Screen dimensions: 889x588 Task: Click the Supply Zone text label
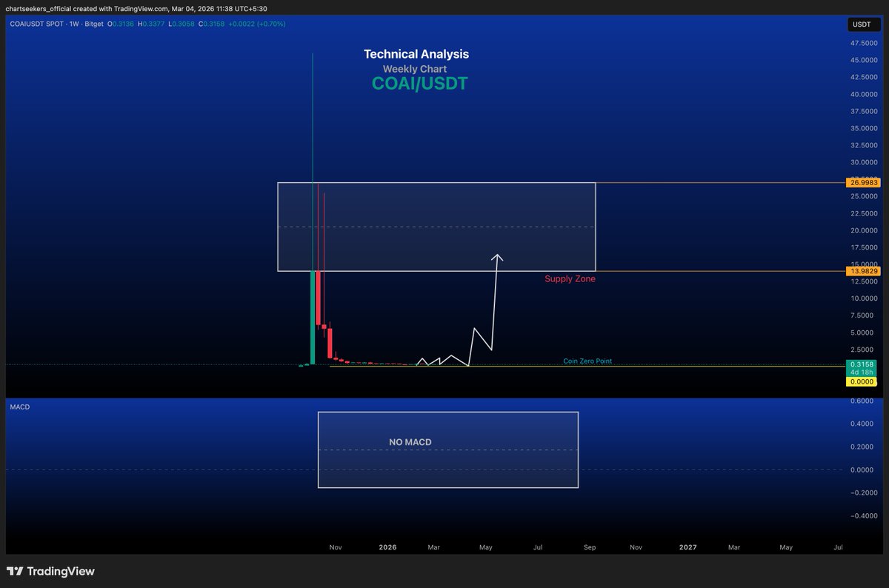pyautogui.click(x=570, y=279)
